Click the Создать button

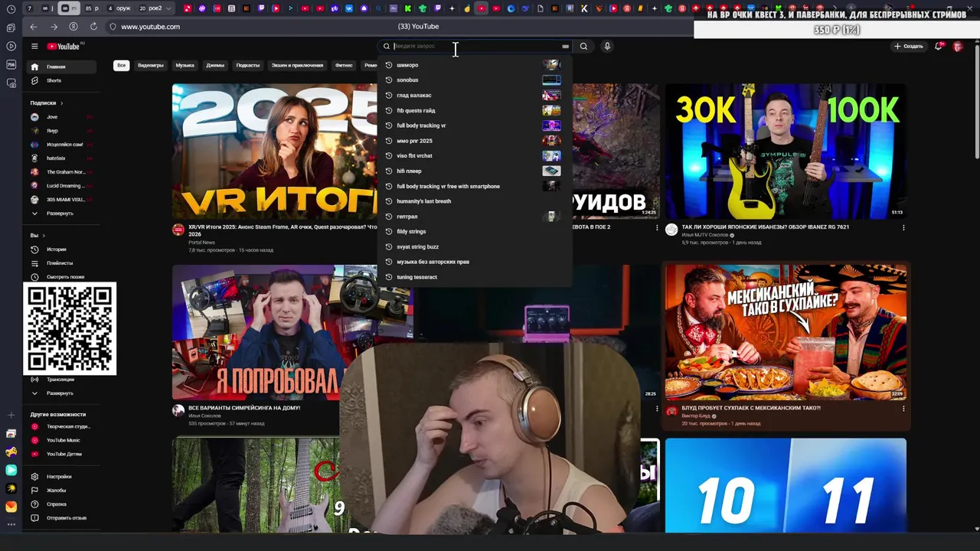(x=909, y=47)
